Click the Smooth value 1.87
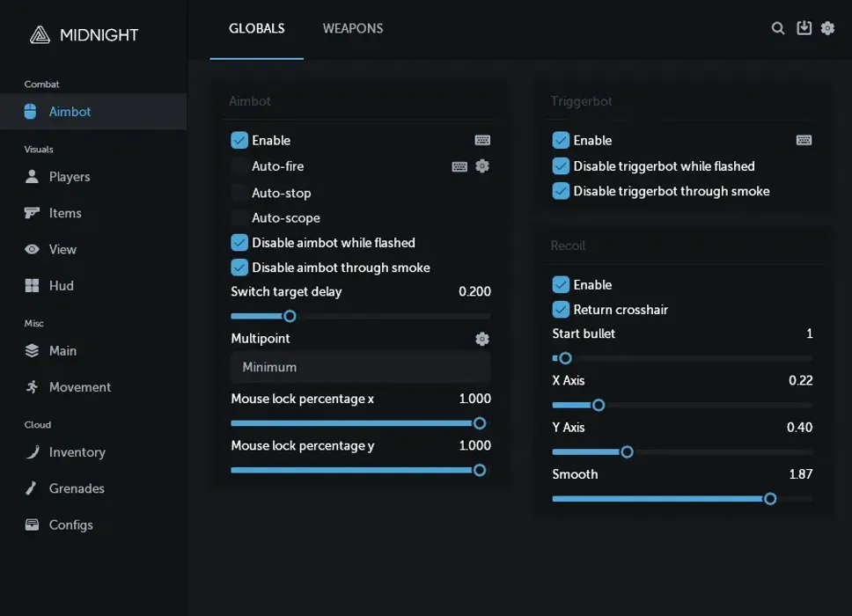 point(800,474)
